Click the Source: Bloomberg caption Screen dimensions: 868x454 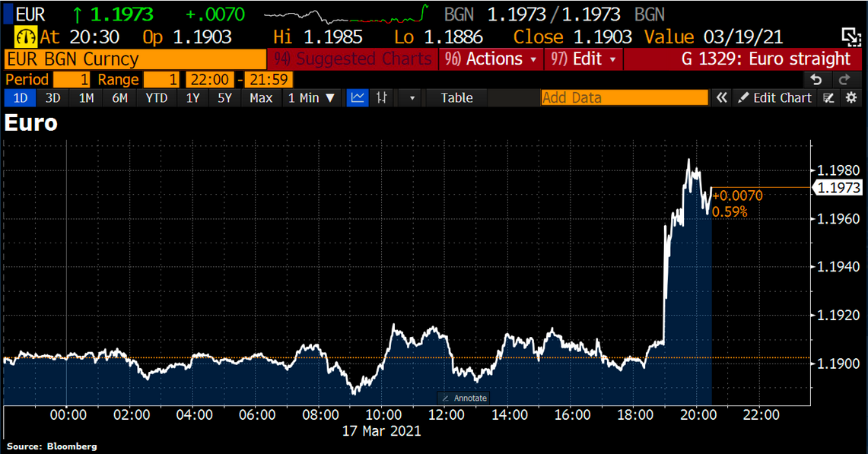(x=52, y=446)
